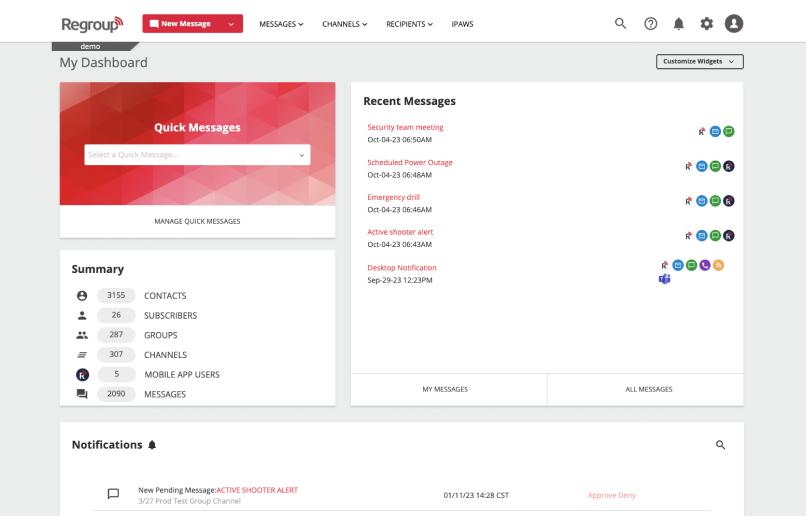Click the Notifications panel search icon
The width and height of the screenshot is (809, 523).
pos(721,445)
